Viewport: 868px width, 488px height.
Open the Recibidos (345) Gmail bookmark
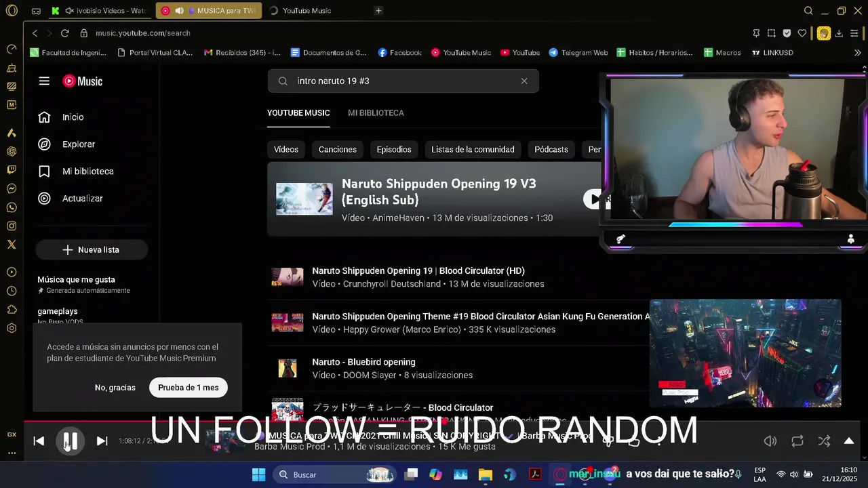tap(242, 53)
